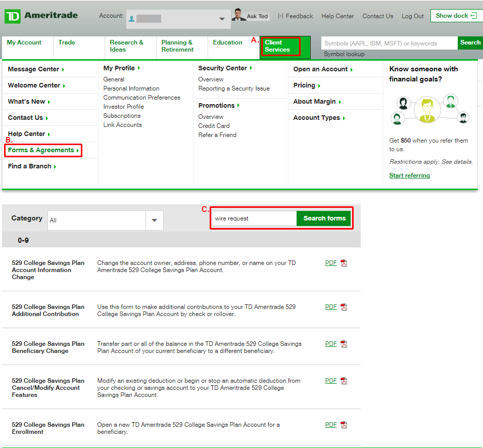Open the PDF for Additional Contribution form

330,306
